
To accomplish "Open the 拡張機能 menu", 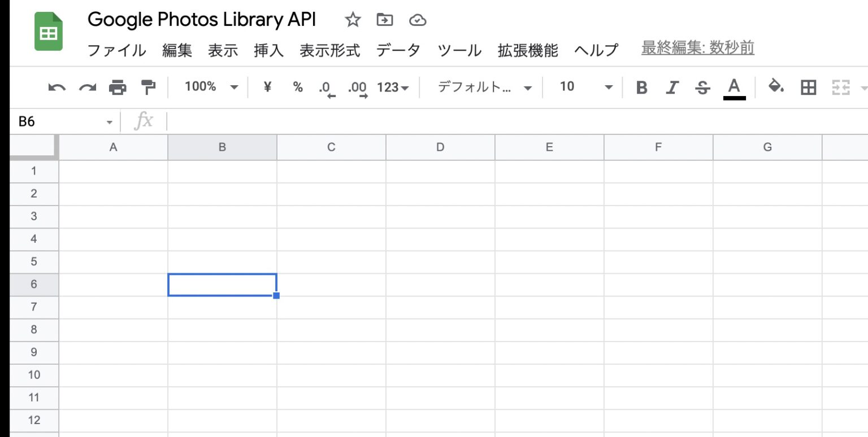I will click(526, 50).
